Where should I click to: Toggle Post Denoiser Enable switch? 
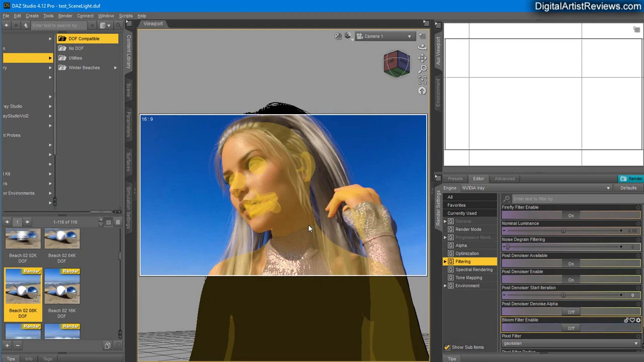[571, 280]
